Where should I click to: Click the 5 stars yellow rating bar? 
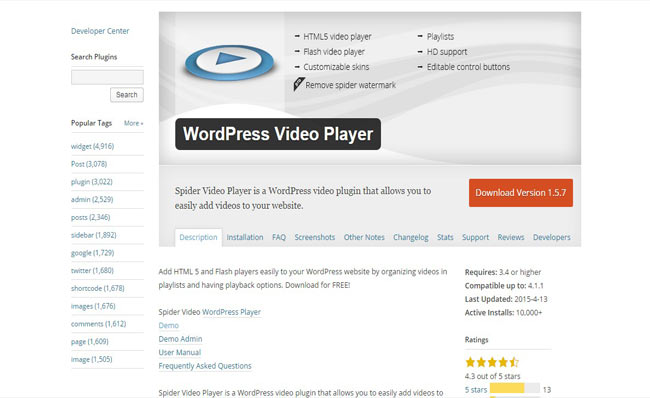coord(507,388)
